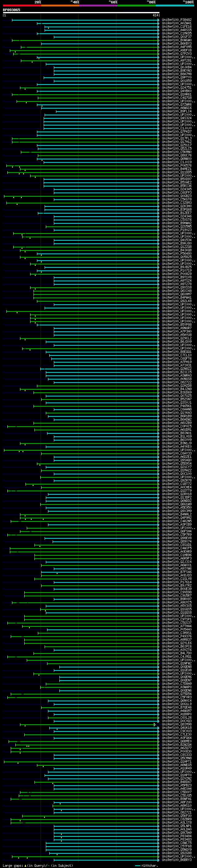Screen dimensions: 197x868
Task: Click hit label UniRef100_B5ZSN7
Action: 177,399
